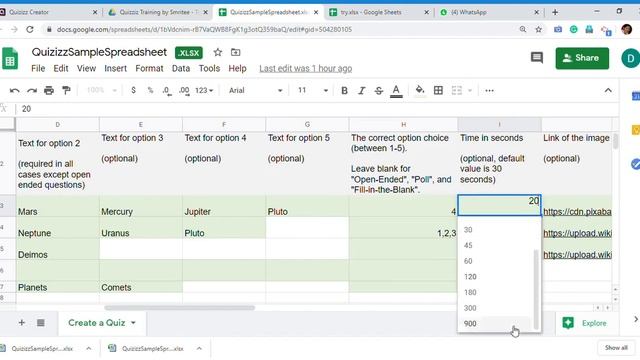Open the File menu
The image size is (640, 360).
tap(38, 69)
